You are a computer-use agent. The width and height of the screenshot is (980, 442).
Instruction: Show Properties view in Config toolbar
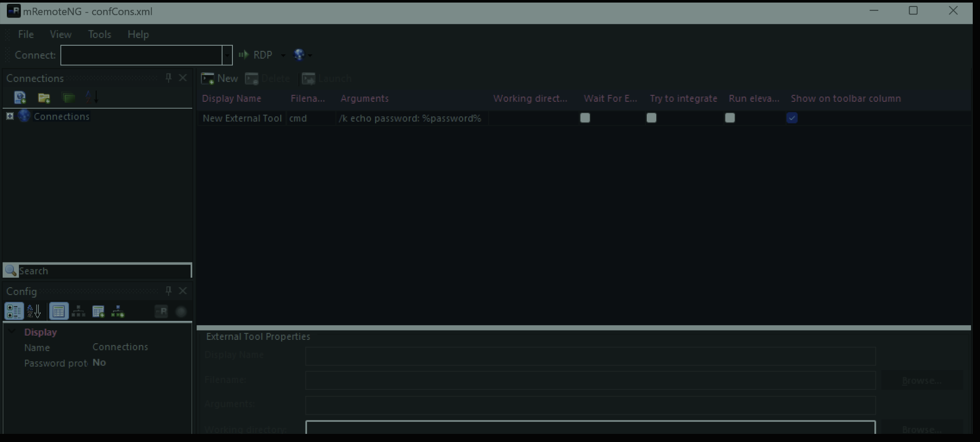point(59,311)
